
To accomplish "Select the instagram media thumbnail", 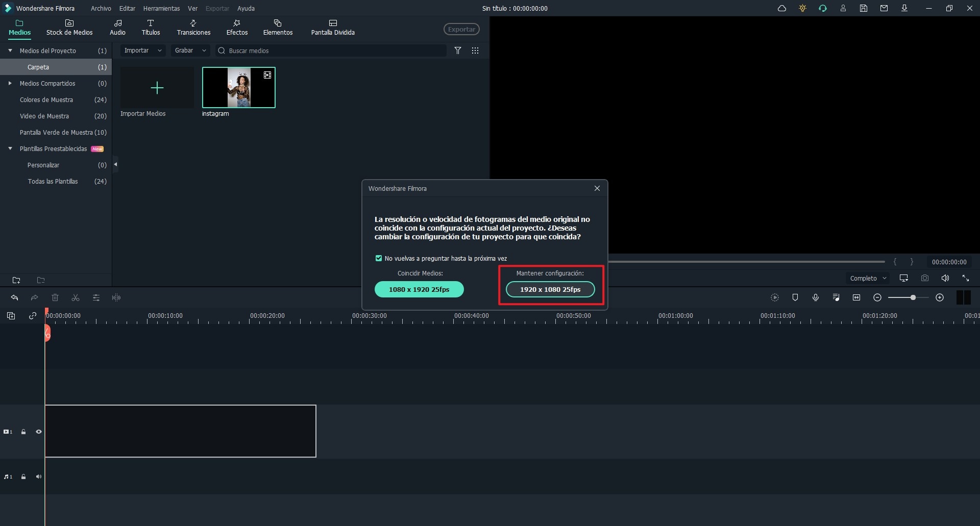I will click(239, 87).
